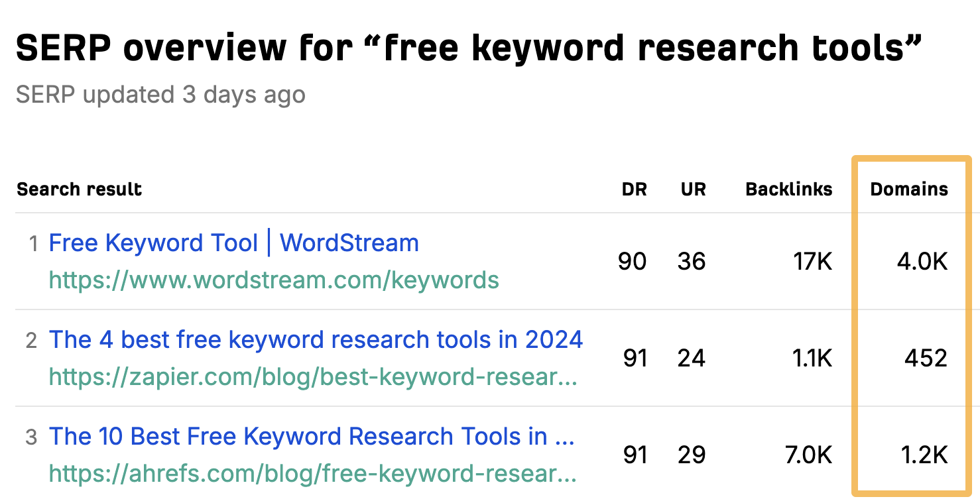Sort by the Backlinks column header
Image resolution: width=980 pixels, height=501 pixels.
coord(788,189)
